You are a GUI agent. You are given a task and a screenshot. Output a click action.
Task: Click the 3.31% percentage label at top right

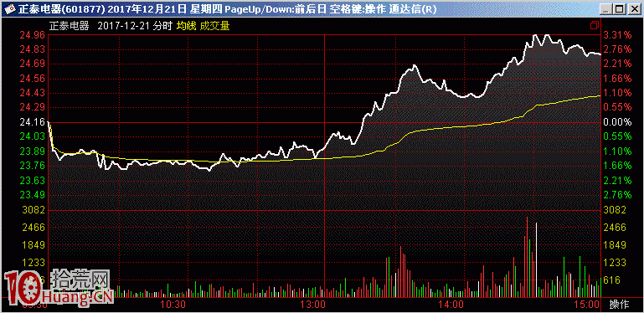[617, 35]
